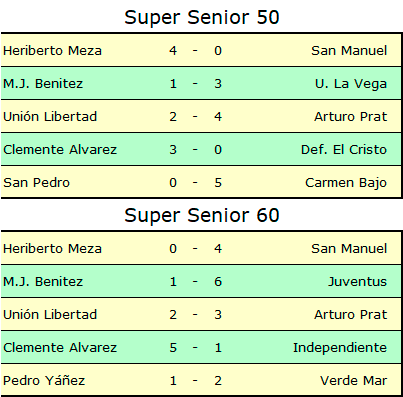Select Heriberto Meza in Super Senior 50

(x=52, y=51)
